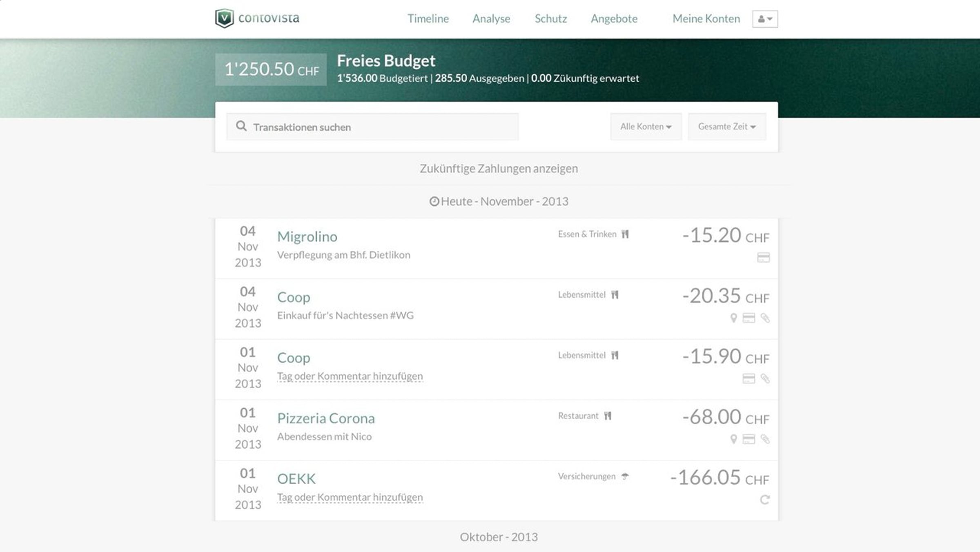Open the Gesamte Zeit dropdown

[727, 127]
